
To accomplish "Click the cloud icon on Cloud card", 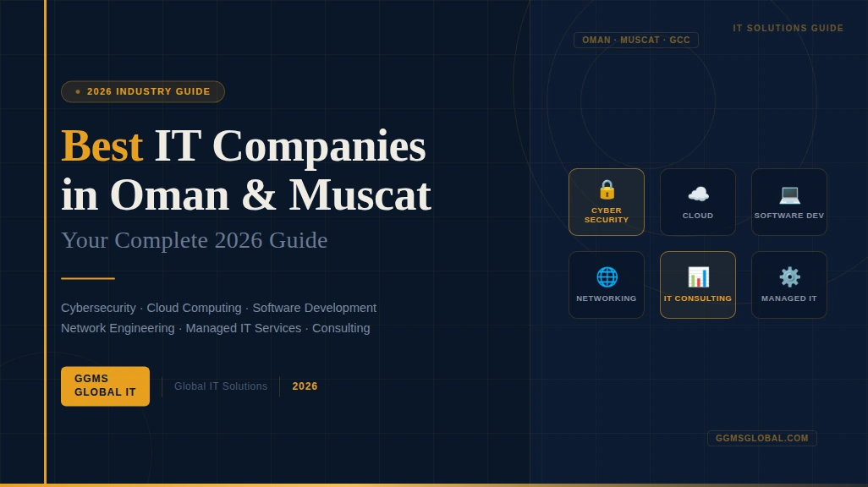I will pos(698,194).
